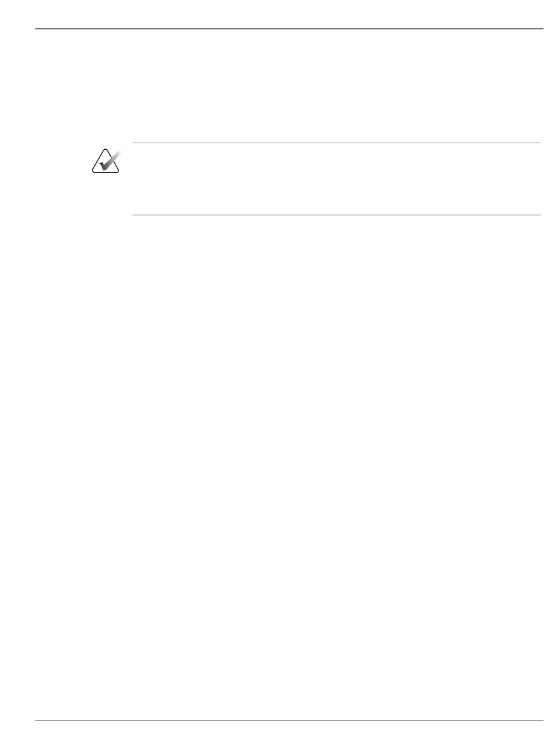Click the lower line of the note box
The height and width of the screenshot is (747, 560).
click(x=337, y=215)
